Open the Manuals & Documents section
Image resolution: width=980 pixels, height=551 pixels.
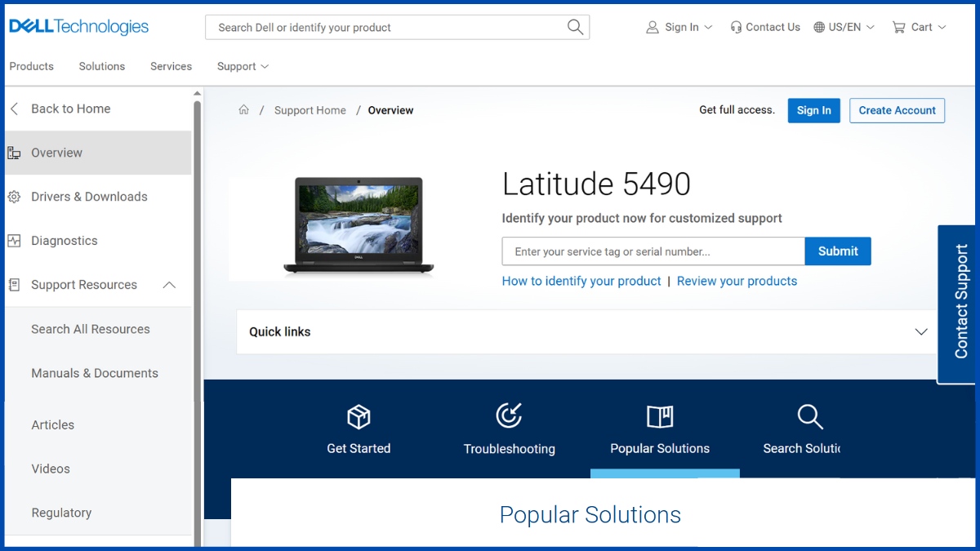[95, 373]
